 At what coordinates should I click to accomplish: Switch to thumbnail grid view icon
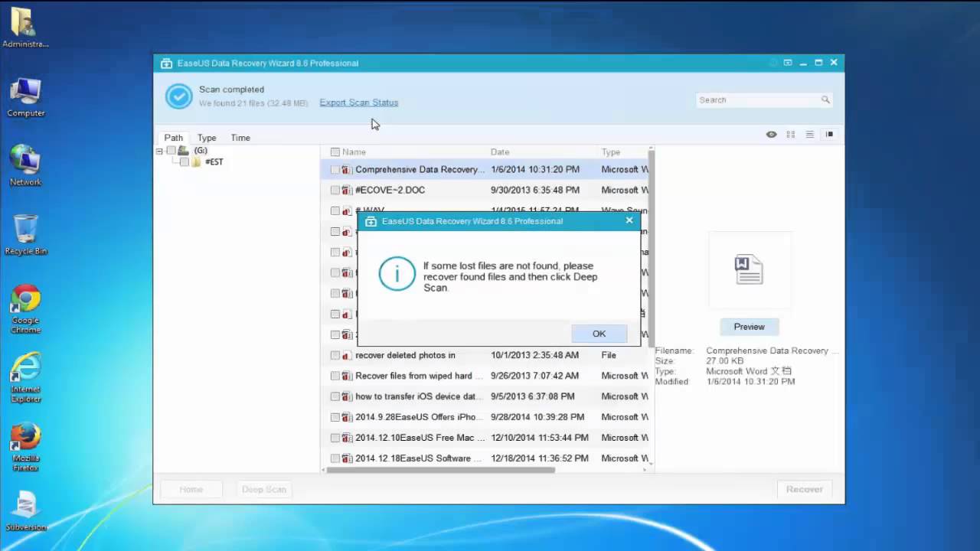791,135
